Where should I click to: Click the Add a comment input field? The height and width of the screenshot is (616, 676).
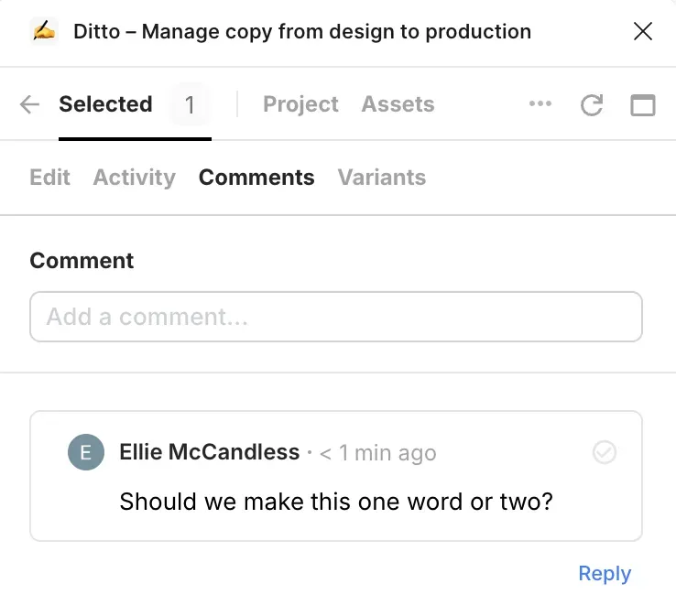336,317
